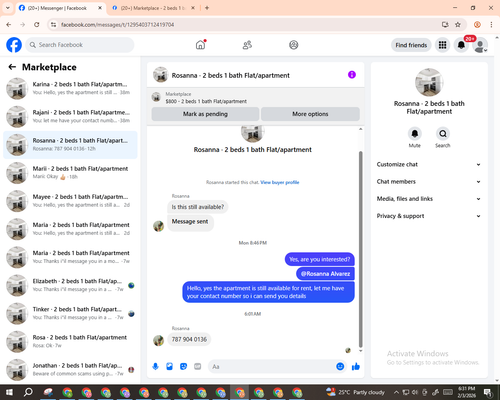The image size is (500, 400).
Task: Open the Friends icon in top navigation
Action: point(247,45)
